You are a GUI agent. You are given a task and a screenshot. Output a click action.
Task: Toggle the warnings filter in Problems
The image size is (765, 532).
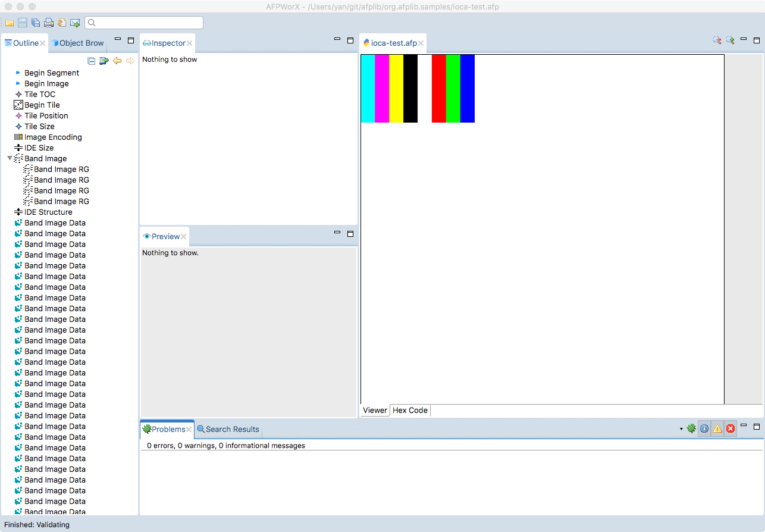coord(717,428)
